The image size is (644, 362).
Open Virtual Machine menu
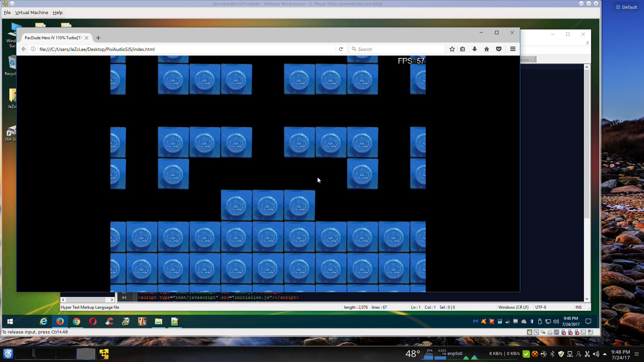pyautogui.click(x=32, y=12)
